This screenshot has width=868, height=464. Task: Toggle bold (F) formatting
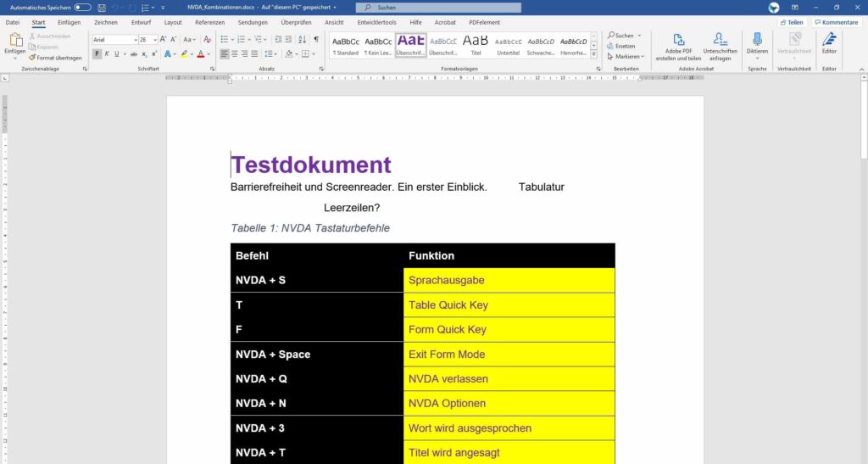[x=97, y=53]
